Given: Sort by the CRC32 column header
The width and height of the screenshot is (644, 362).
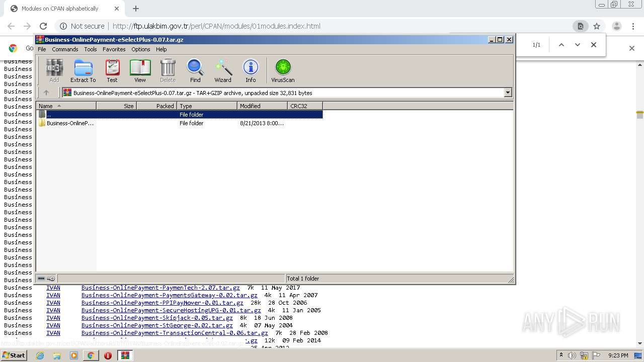Looking at the screenshot, I should 305,106.
